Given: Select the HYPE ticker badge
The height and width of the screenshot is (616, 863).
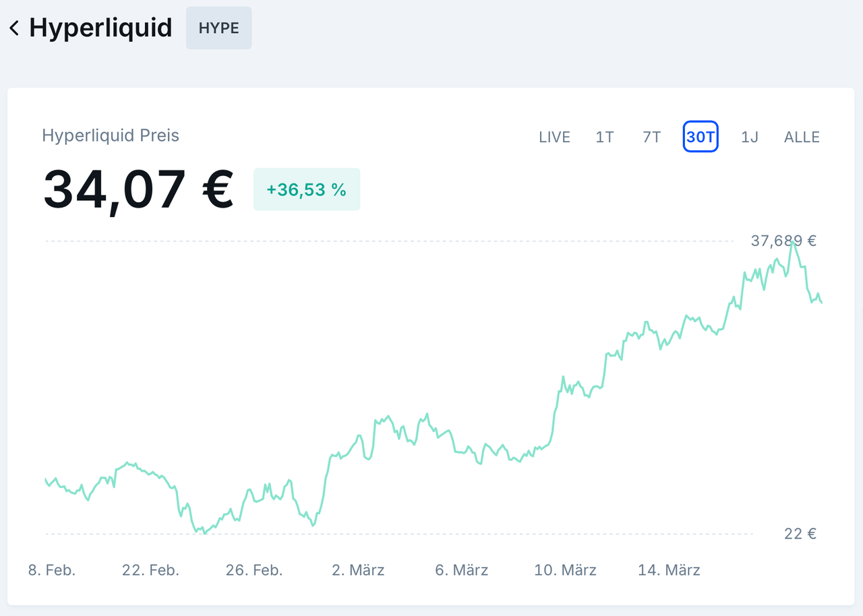Looking at the screenshot, I should click(x=218, y=28).
